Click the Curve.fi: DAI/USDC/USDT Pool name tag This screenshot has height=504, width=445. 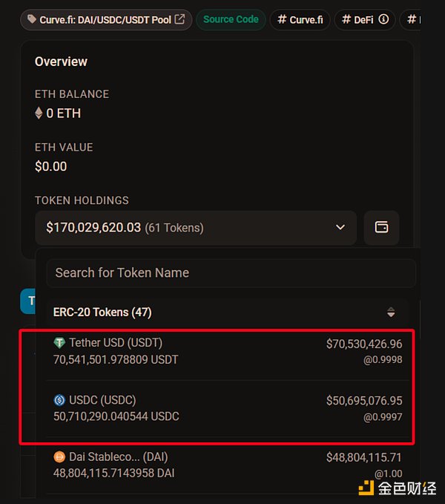coord(105,20)
